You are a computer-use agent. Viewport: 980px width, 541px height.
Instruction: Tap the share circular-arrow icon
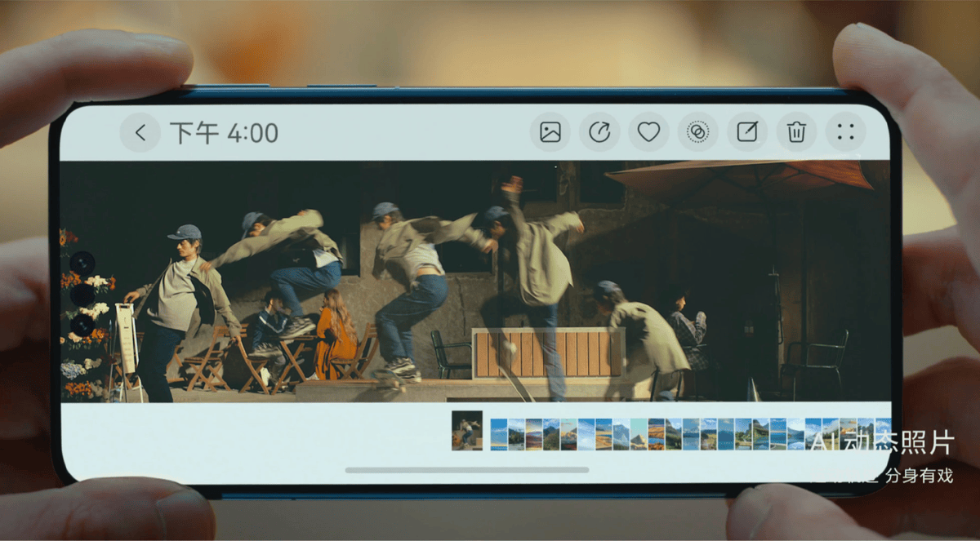pyautogui.click(x=599, y=132)
